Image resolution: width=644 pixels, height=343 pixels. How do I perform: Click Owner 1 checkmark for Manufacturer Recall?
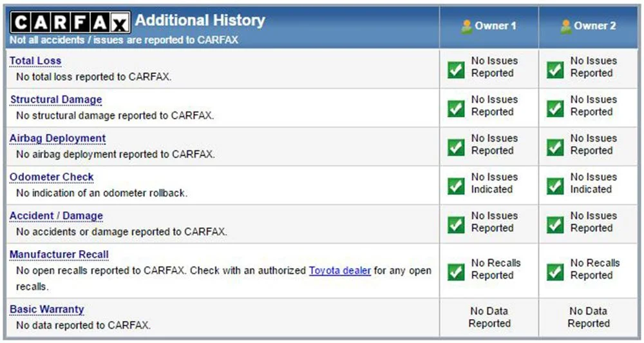pos(456,271)
